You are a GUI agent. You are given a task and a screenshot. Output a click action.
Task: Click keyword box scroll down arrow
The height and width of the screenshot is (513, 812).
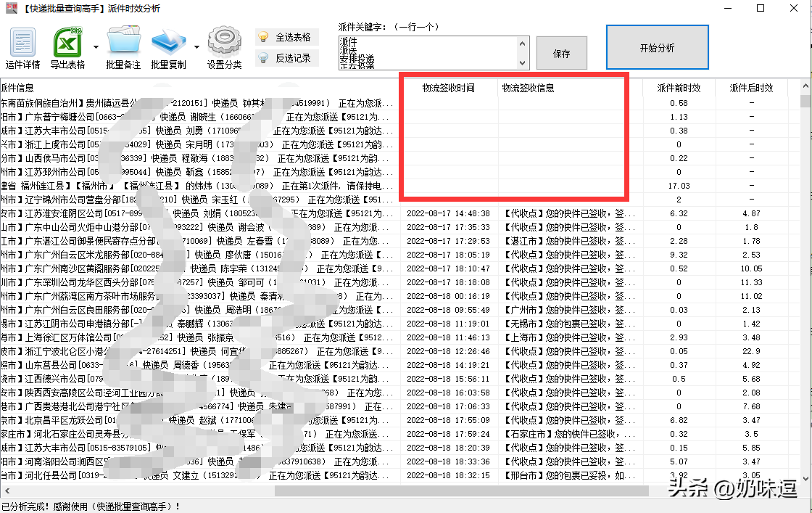coord(523,62)
